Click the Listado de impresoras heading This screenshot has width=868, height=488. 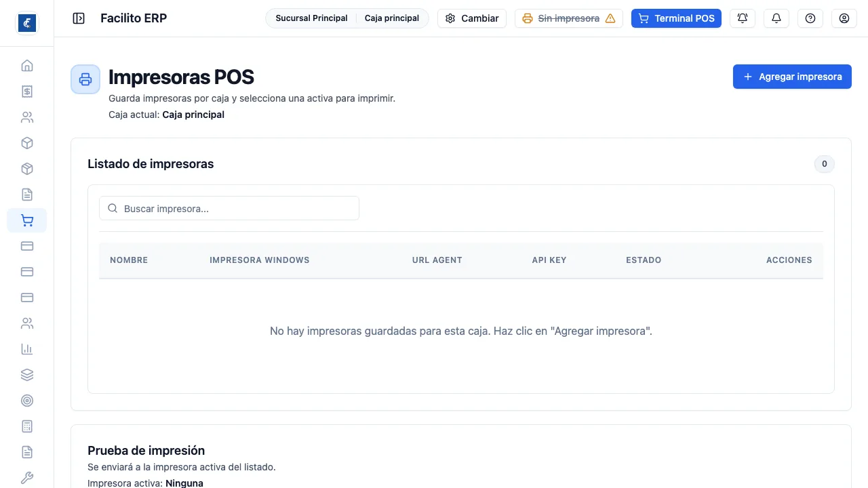[151, 164]
